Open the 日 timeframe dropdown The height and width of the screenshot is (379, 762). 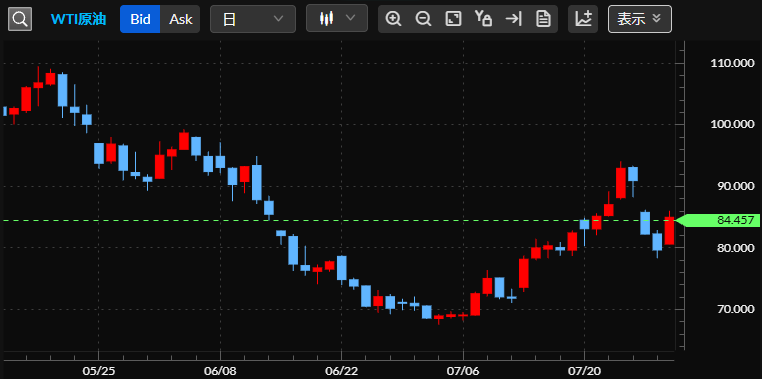click(253, 19)
